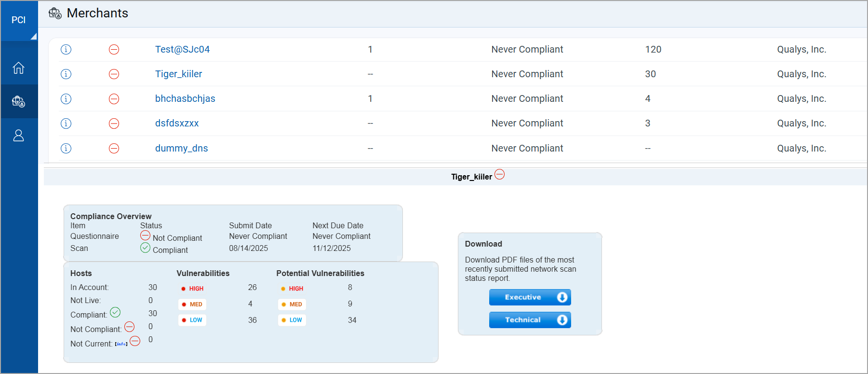
Task: Download the Executive PDF report
Action: click(x=530, y=297)
